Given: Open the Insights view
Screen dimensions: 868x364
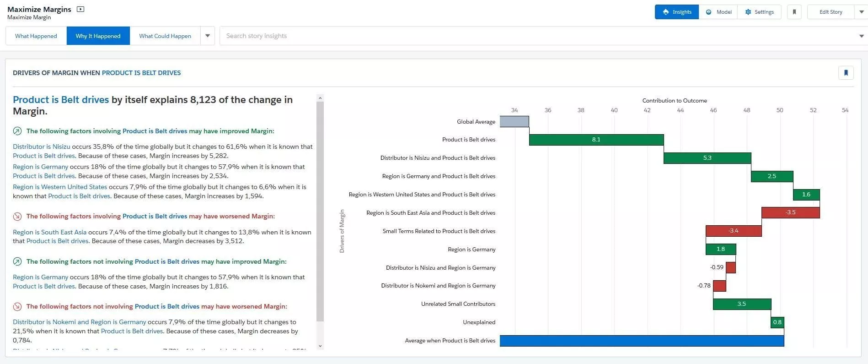Looking at the screenshot, I should click(677, 12).
